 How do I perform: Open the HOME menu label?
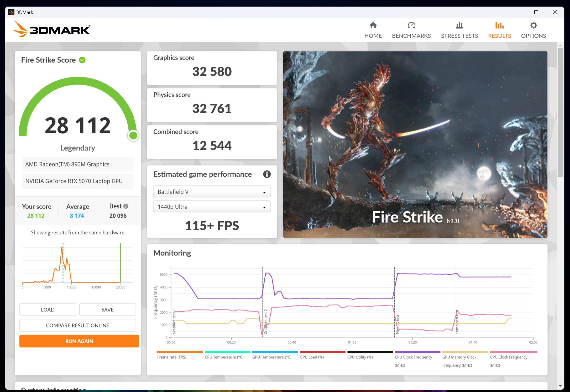[373, 36]
